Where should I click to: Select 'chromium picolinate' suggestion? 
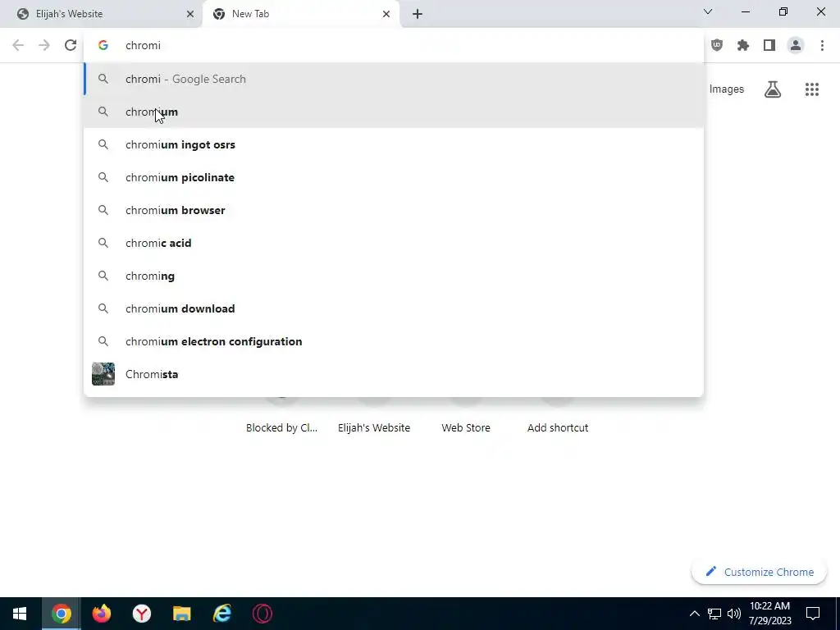pos(394,177)
